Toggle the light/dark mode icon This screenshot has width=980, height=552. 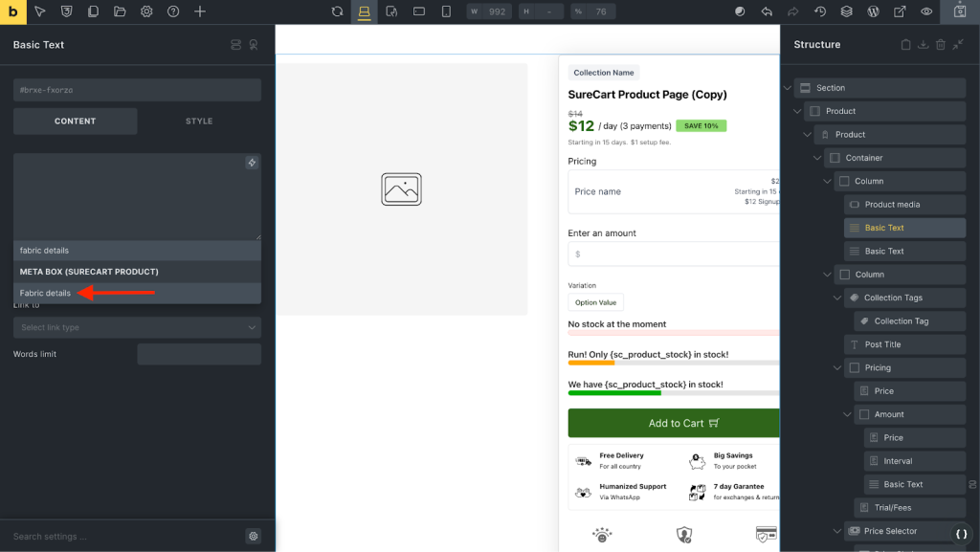[x=740, y=11]
